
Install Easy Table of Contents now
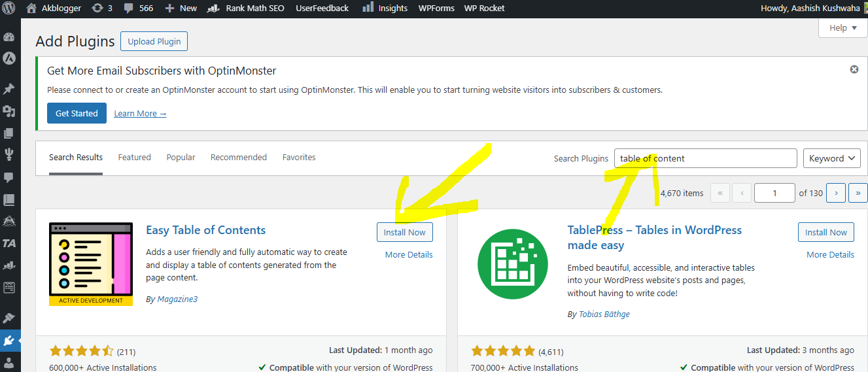[405, 232]
